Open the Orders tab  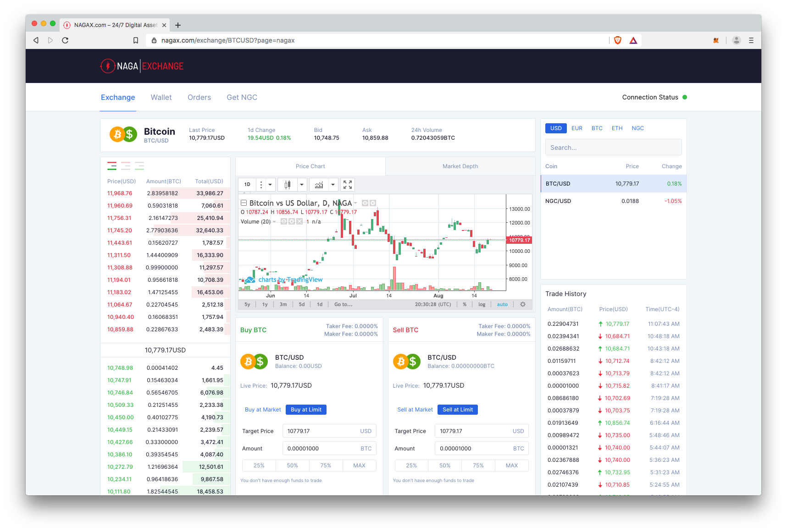(199, 97)
